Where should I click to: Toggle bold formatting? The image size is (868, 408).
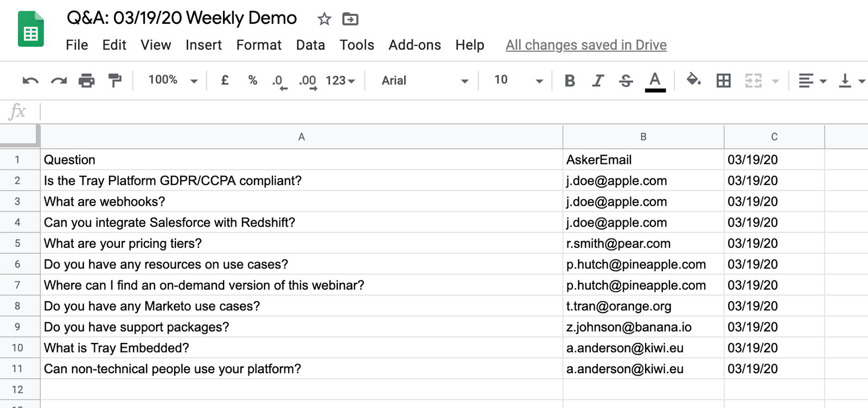pyautogui.click(x=570, y=81)
